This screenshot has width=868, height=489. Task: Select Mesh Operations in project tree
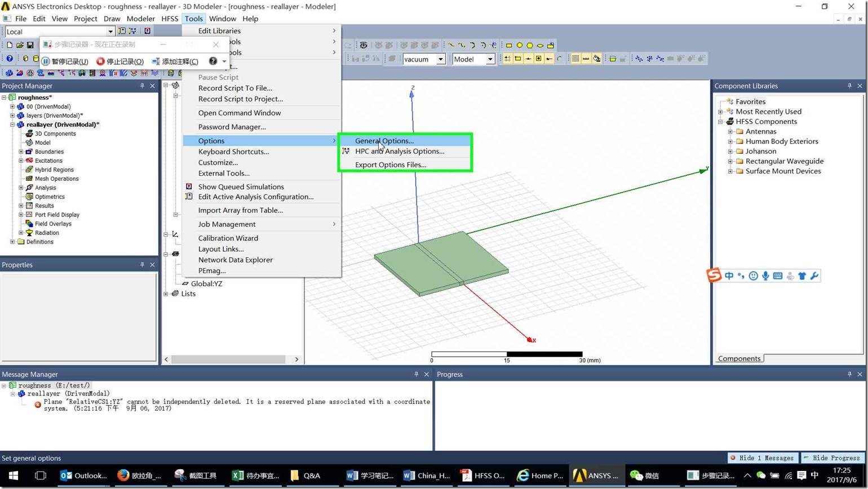click(52, 179)
